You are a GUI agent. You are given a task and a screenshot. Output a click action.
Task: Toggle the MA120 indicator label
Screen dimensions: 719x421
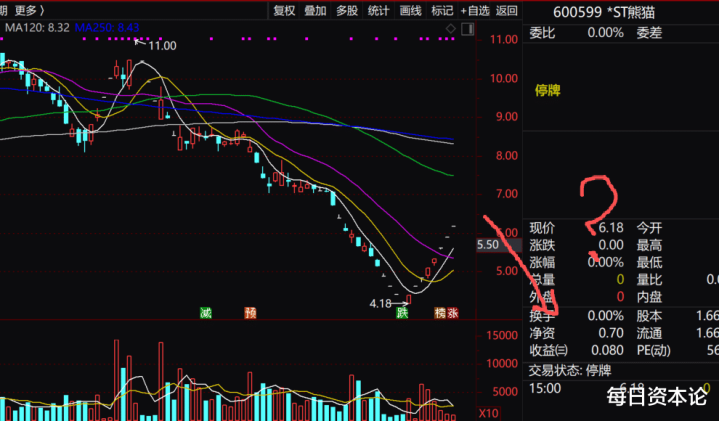click(37, 28)
